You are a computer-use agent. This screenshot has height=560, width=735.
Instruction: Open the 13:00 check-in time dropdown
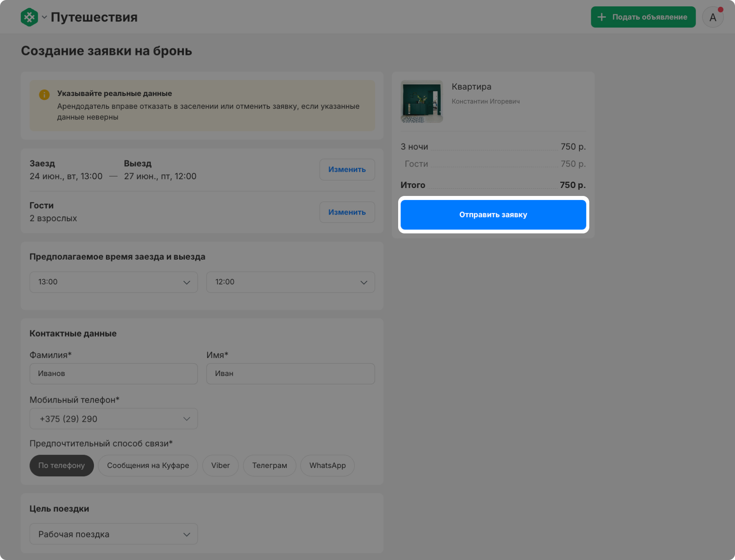(x=113, y=282)
